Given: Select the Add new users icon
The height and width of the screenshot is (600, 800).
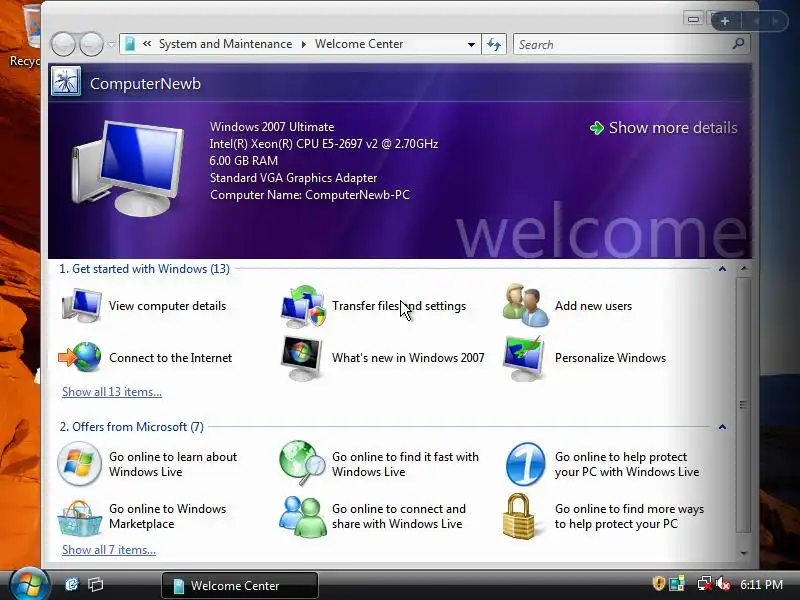Looking at the screenshot, I should point(526,306).
